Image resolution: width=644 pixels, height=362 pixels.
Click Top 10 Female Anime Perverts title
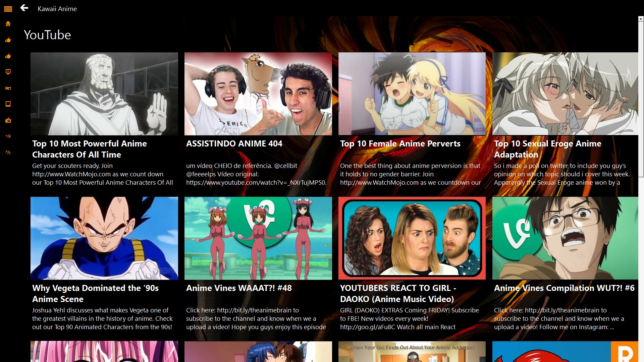point(400,143)
